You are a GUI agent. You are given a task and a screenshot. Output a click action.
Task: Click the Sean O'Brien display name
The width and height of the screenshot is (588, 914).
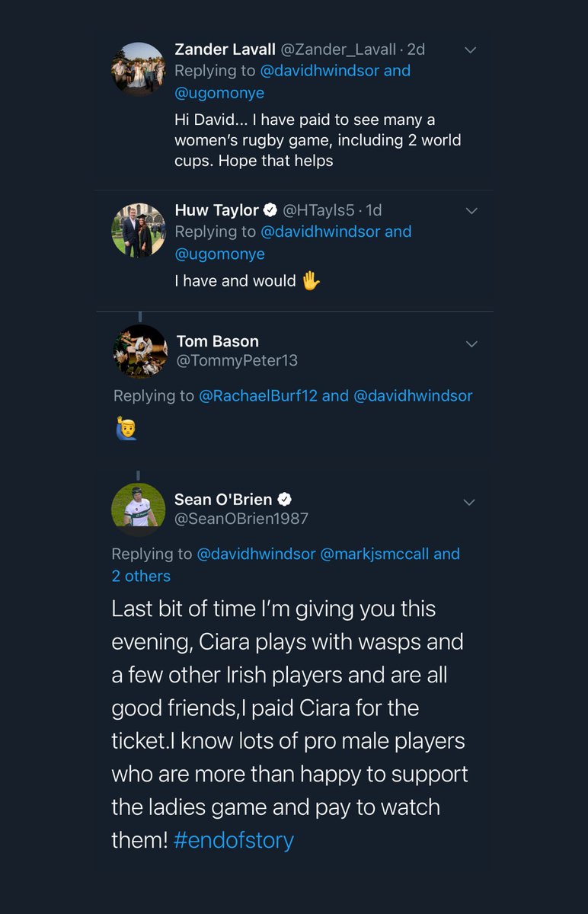pyautogui.click(x=223, y=499)
